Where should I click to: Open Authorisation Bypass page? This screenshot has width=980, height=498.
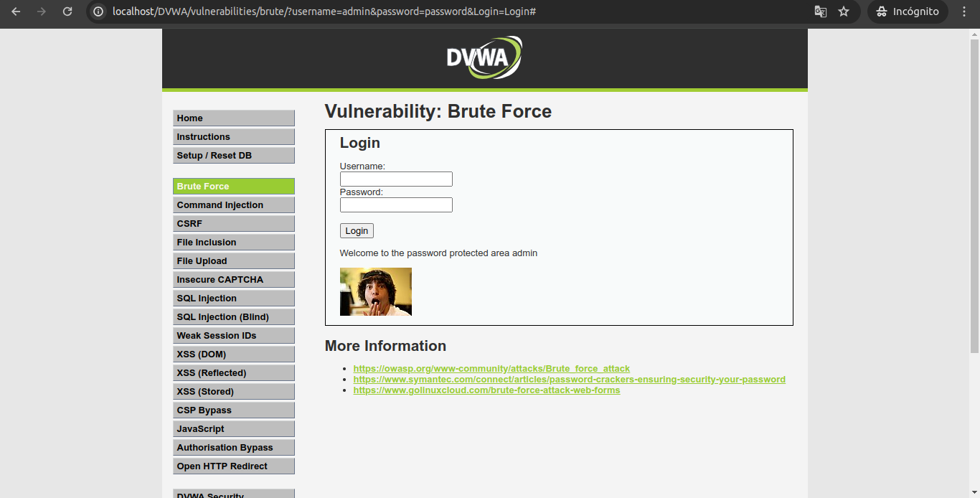tap(234, 448)
